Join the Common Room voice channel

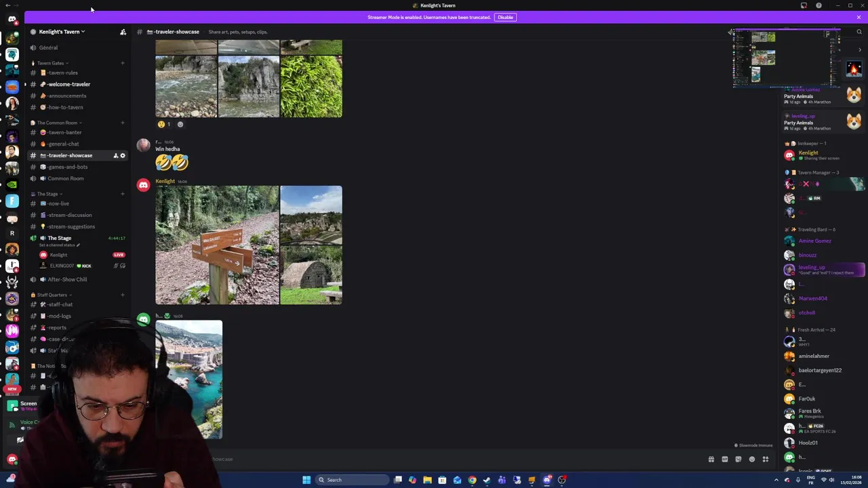(77, 178)
